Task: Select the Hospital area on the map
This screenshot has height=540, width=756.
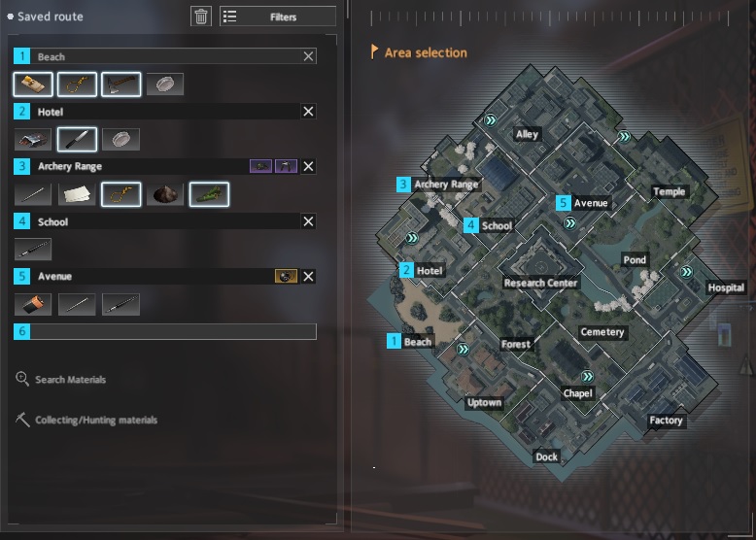Action: tap(726, 287)
